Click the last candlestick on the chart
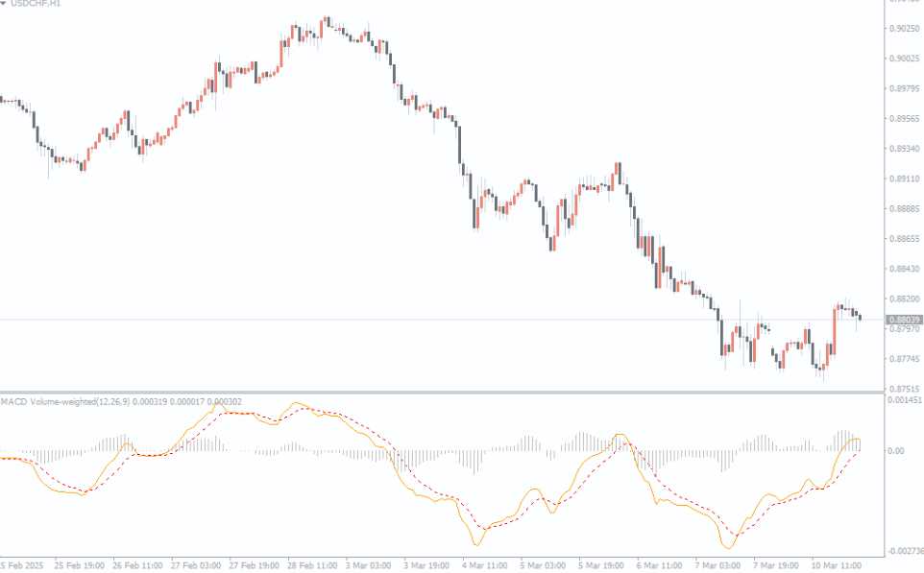Screen dimensions: 924x573 pyautogui.click(x=860, y=317)
